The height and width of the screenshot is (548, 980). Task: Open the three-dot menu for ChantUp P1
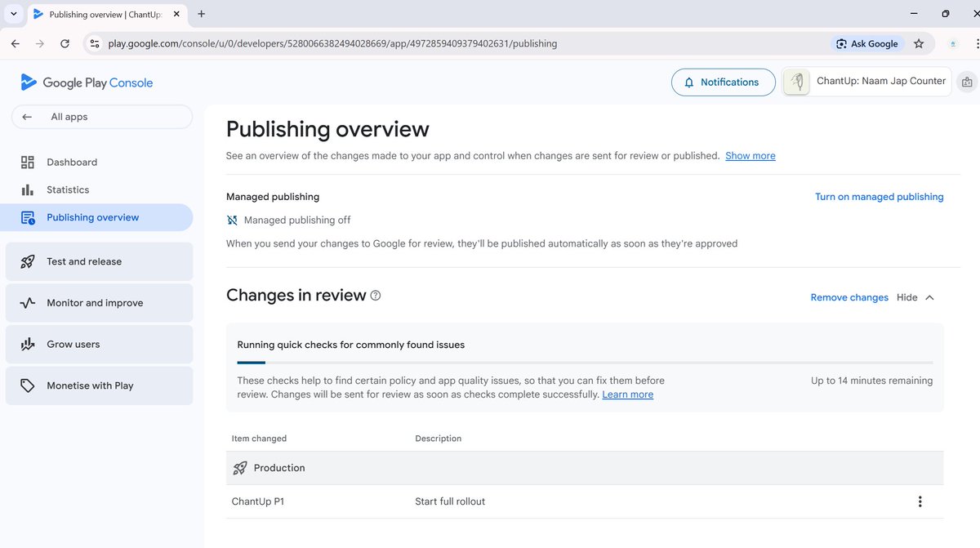coord(920,501)
